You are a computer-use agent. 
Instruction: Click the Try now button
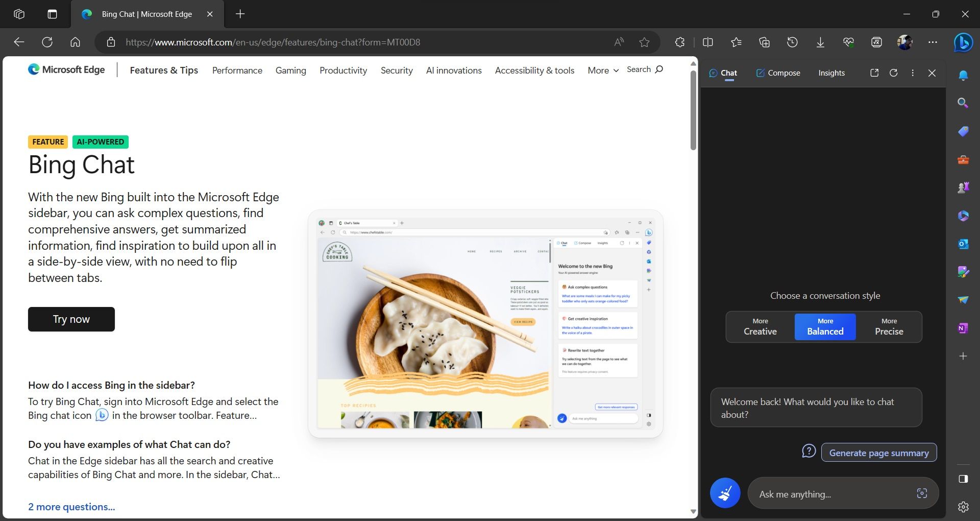[x=71, y=319]
